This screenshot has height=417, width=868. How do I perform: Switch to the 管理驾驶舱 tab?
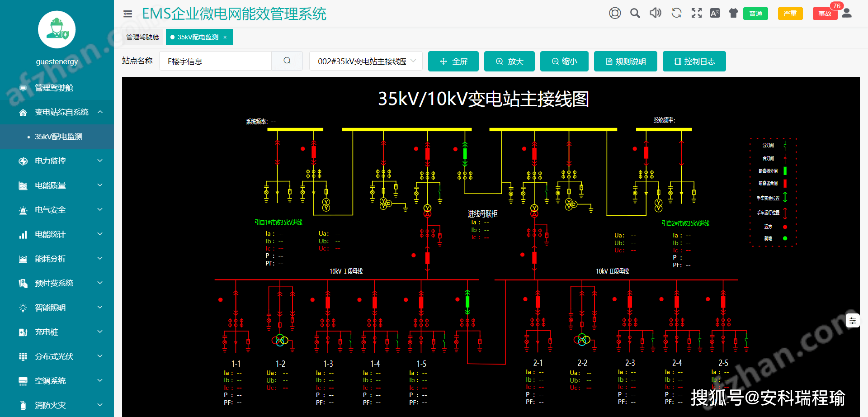coord(142,37)
